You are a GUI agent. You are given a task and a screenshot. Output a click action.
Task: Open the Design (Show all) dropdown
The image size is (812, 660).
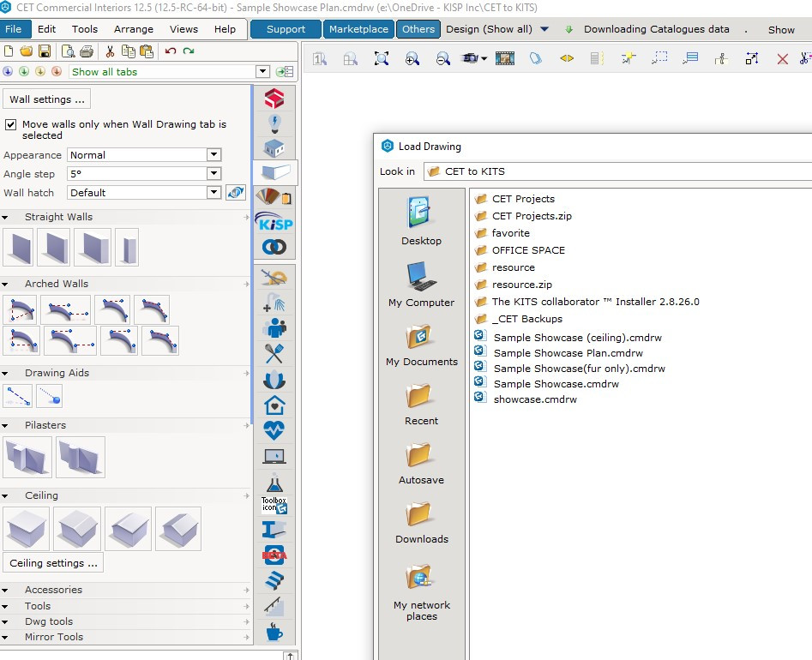click(544, 29)
